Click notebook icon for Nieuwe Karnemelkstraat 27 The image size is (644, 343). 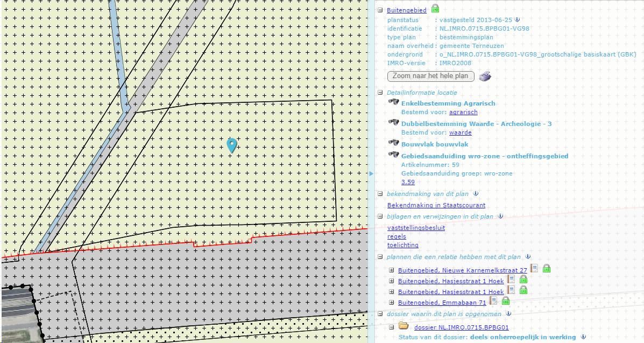coord(534,268)
